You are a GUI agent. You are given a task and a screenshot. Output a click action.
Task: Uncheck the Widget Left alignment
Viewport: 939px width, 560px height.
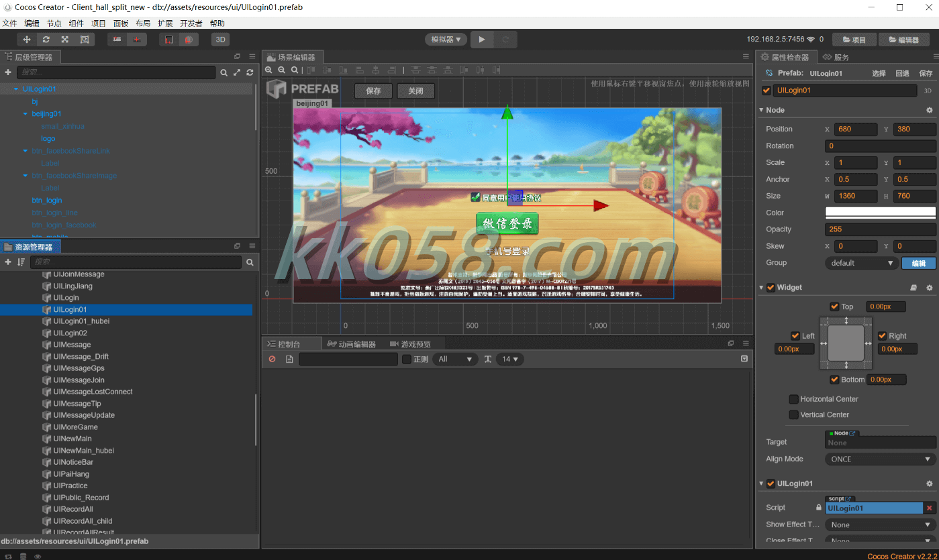(x=795, y=336)
